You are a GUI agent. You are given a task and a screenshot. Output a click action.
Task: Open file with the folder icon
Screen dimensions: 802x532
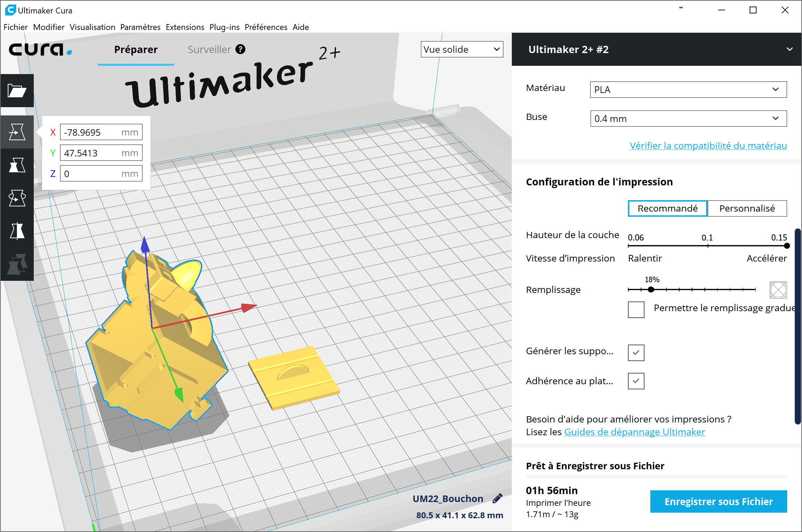pos(17,91)
